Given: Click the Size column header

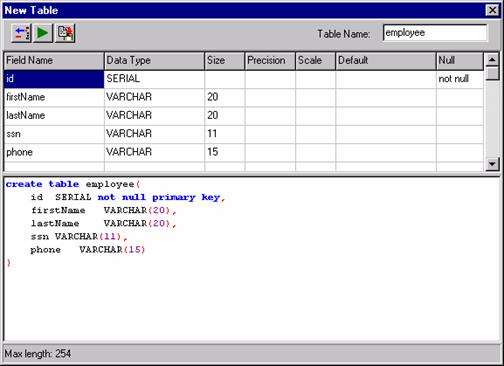Looking at the screenshot, I should point(225,61).
